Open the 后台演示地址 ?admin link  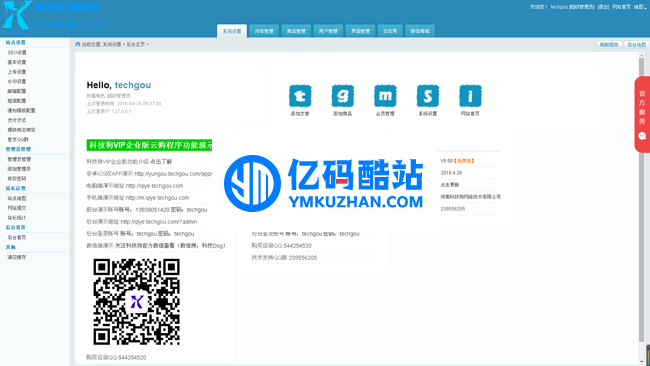pyautogui.click(x=159, y=222)
